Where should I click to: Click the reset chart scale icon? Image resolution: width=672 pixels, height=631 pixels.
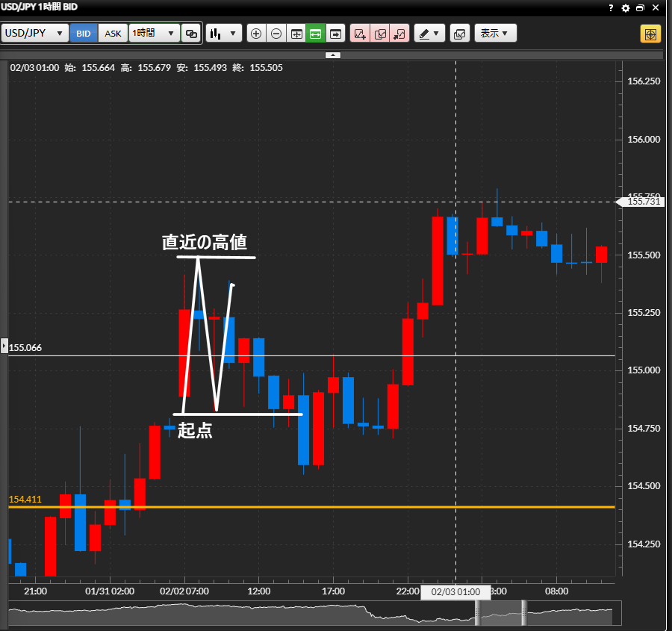coord(296,34)
